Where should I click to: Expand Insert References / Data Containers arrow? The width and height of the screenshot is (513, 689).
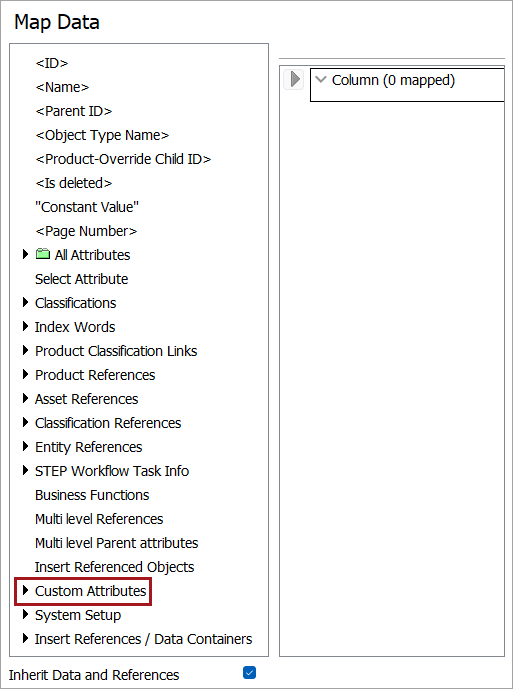point(25,638)
